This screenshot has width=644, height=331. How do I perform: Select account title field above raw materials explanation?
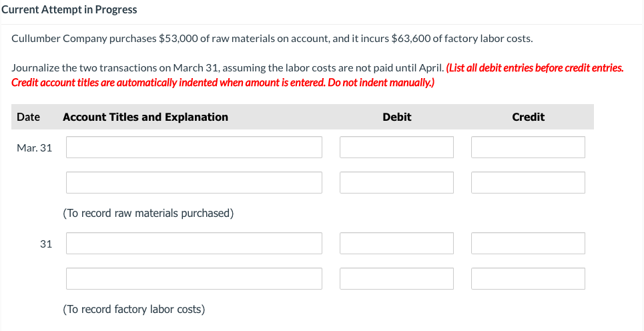pyautogui.click(x=194, y=183)
